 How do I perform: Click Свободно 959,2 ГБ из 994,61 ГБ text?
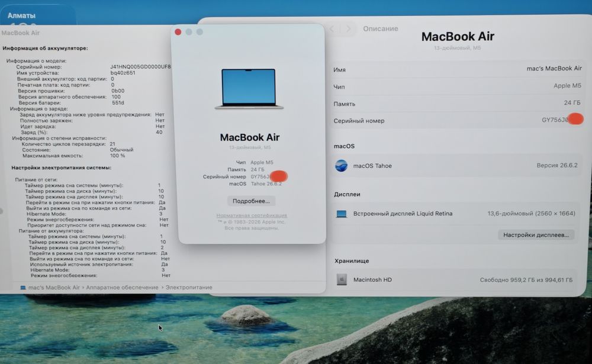(x=526, y=280)
